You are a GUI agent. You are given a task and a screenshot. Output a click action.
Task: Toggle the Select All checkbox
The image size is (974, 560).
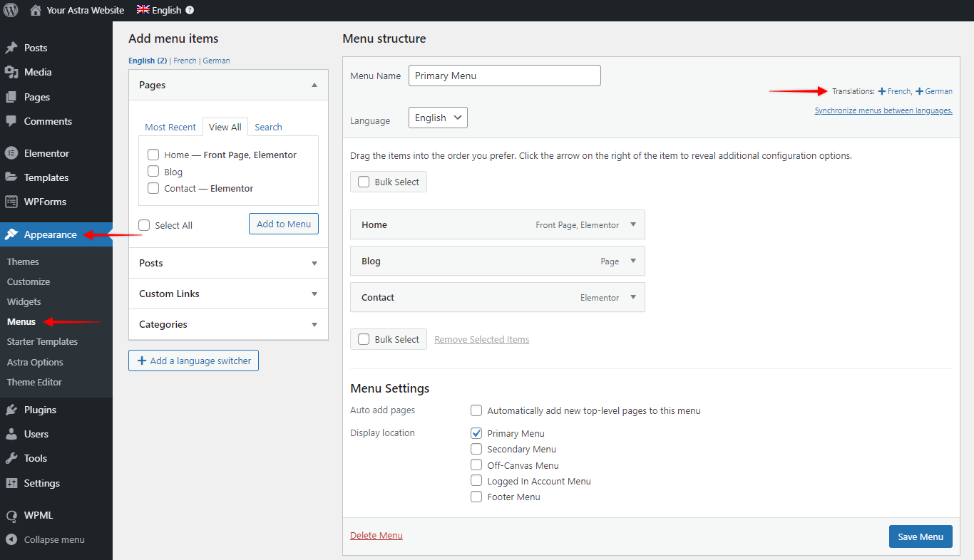(144, 225)
